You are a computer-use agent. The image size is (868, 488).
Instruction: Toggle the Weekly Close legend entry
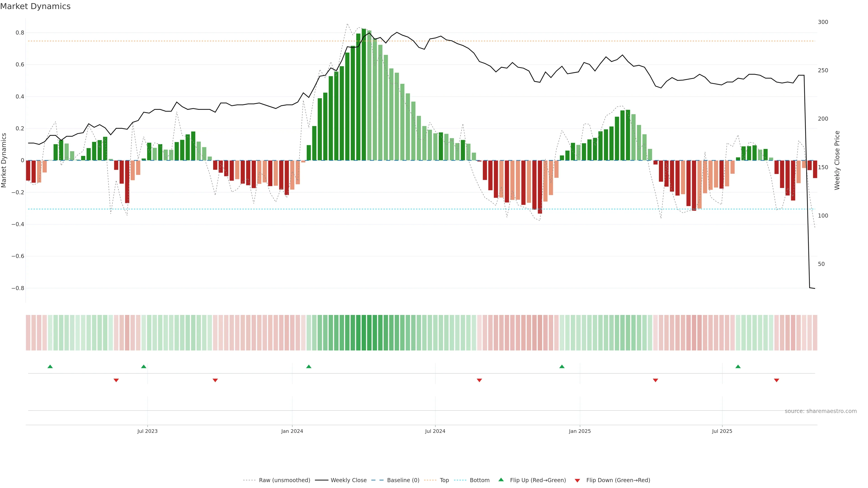point(348,480)
